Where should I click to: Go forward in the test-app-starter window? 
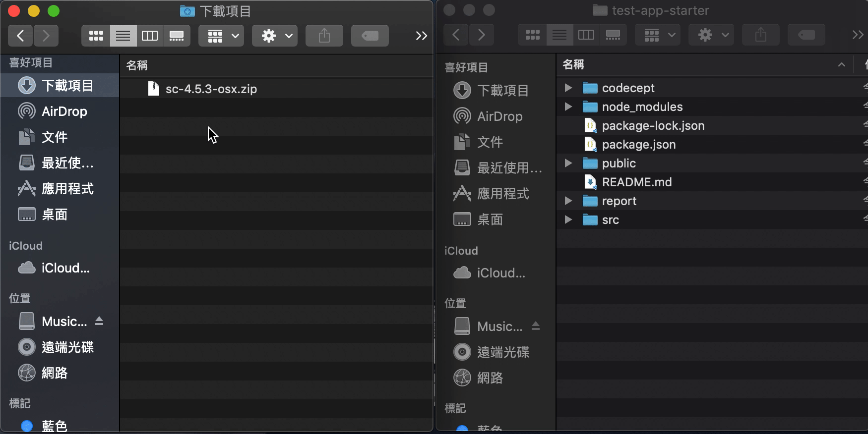pyautogui.click(x=482, y=35)
